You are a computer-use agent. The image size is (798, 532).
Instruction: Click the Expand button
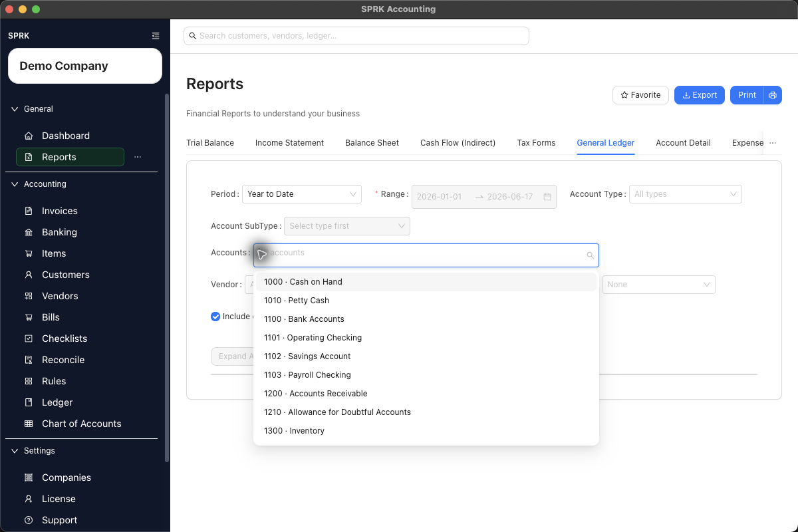coord(232,356)
